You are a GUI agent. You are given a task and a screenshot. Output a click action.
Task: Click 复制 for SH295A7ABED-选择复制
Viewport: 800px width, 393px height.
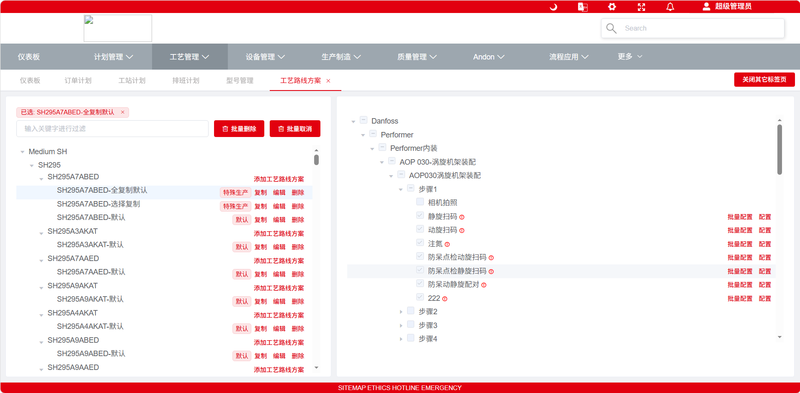pyautogui.click(x=260, y=206)
